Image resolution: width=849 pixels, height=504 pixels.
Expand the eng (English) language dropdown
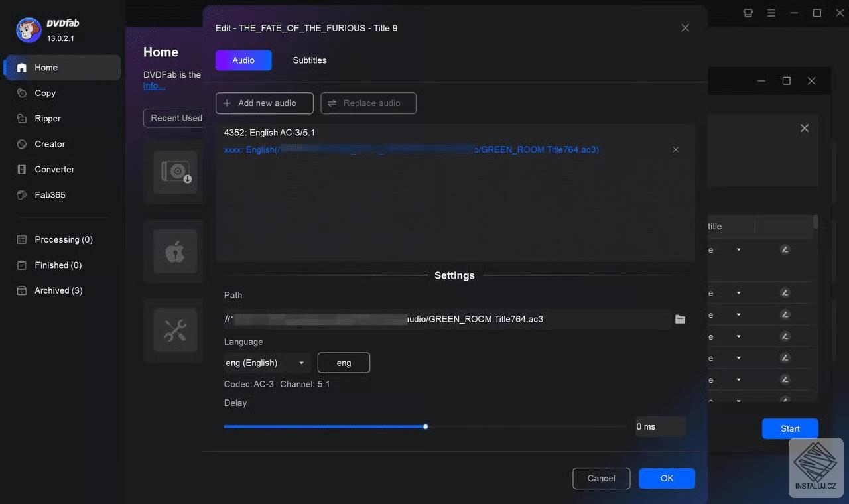264,363
